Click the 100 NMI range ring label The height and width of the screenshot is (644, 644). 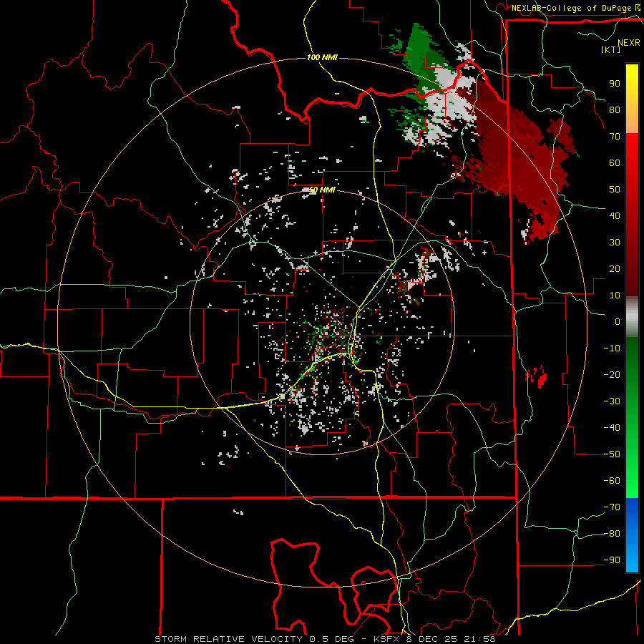[322, 57]
